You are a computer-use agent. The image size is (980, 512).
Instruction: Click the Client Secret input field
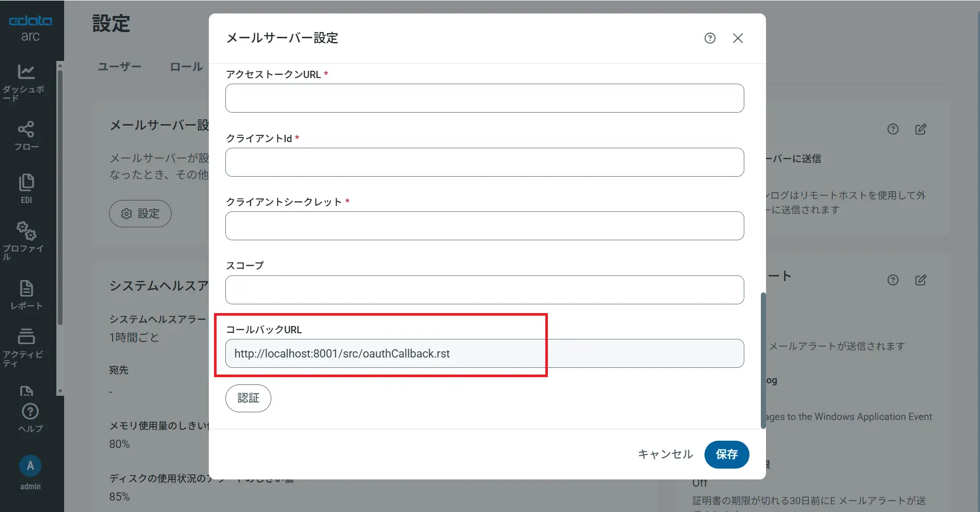pos(484,226)
